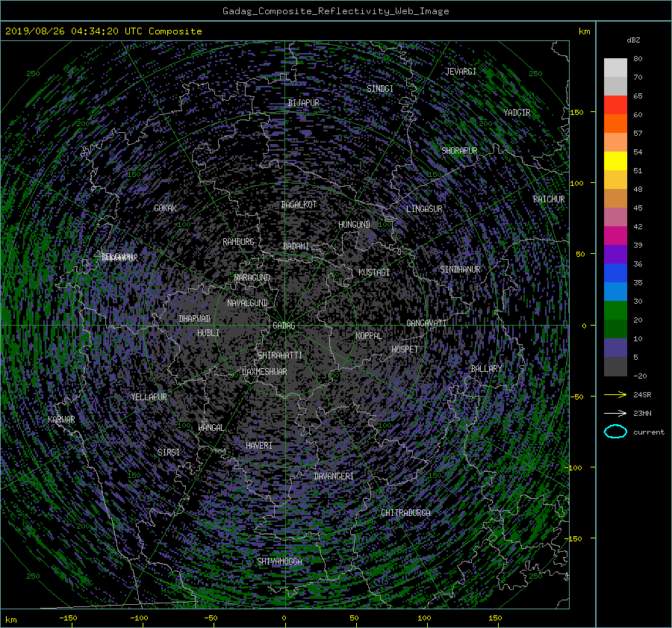672x628 pixels.
Task: Pick the green 30 dBZ color swatch
Action: [x=615, y=310]
